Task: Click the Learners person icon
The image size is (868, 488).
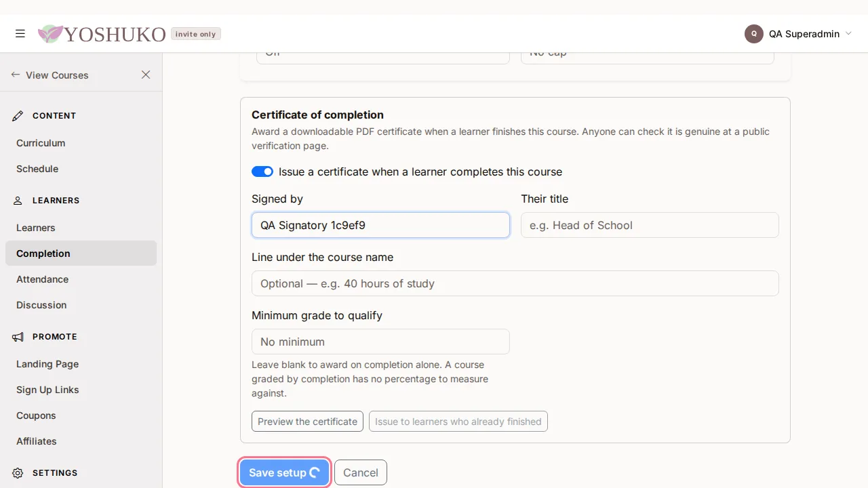Action: point(18,201)
